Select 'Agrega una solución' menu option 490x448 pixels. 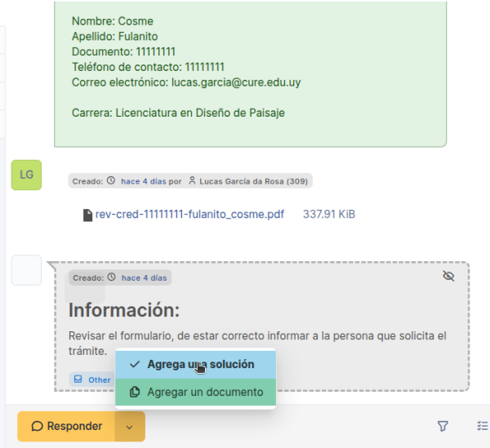point(196,365)
